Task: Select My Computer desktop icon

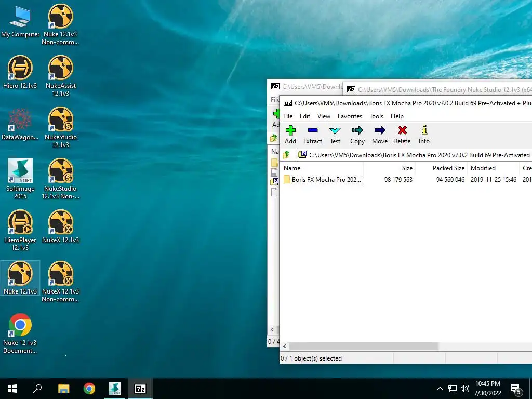Action: (20, 22)
